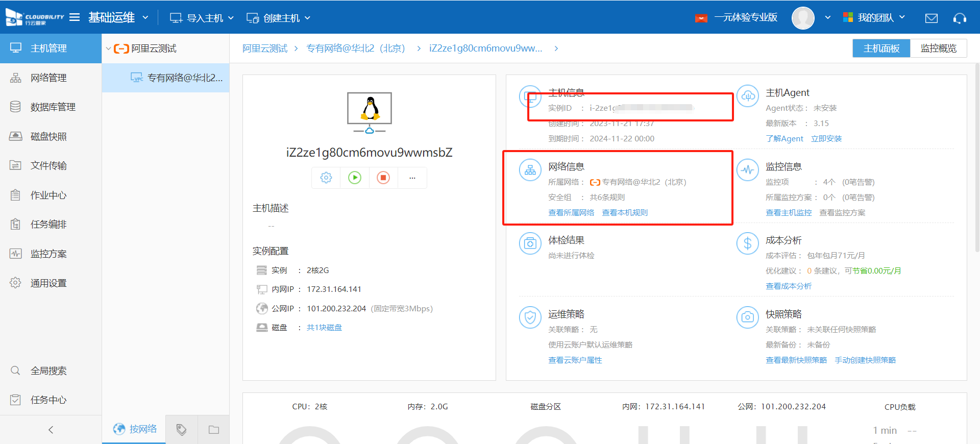
Task: Select 作业中心 in the sidebar
Action: [51, 195]
